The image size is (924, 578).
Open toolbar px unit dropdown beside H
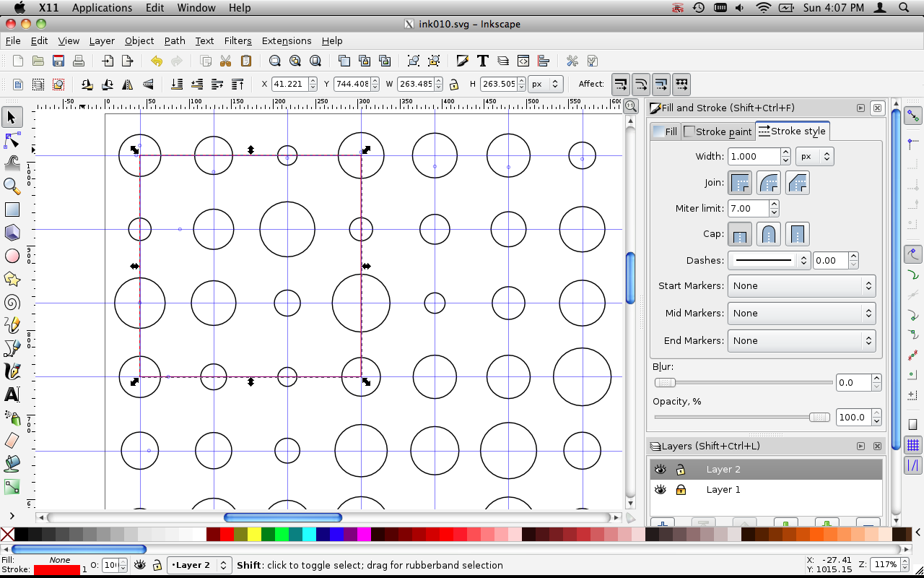(545, 85)
